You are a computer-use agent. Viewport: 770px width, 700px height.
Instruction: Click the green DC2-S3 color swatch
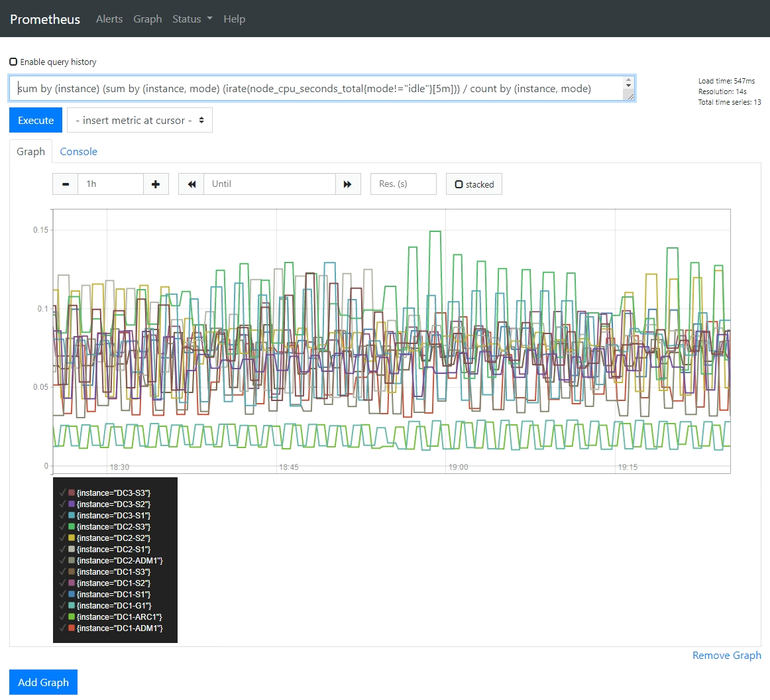[72, 527]
